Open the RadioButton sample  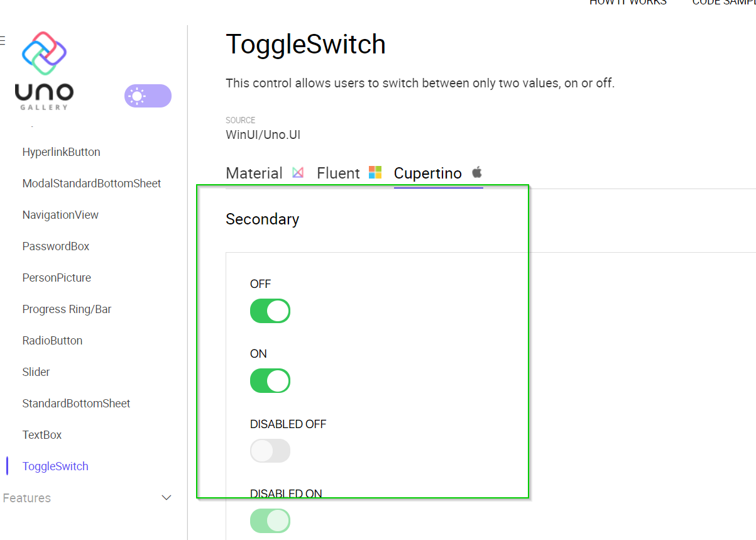(53, 340)
